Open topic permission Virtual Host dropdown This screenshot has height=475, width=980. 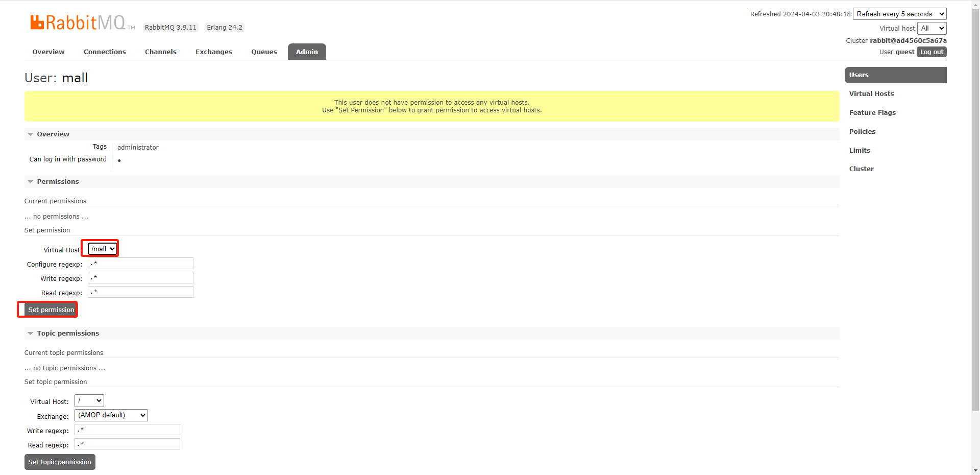coord(89,401)
